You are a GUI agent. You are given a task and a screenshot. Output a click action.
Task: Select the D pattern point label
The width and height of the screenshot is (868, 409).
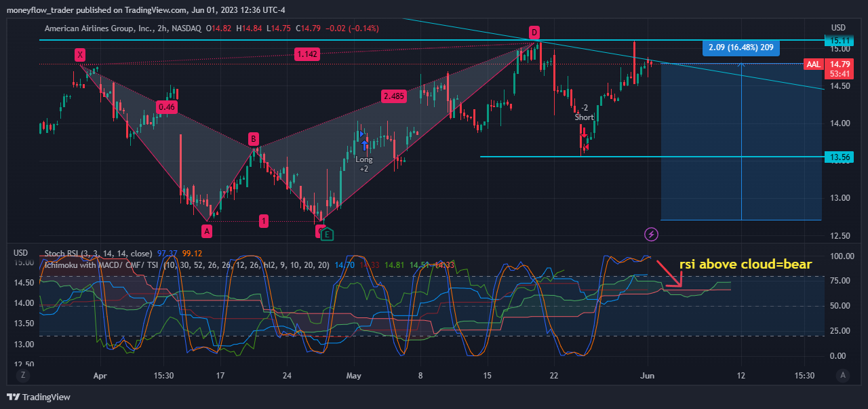(x=534, y=32)
